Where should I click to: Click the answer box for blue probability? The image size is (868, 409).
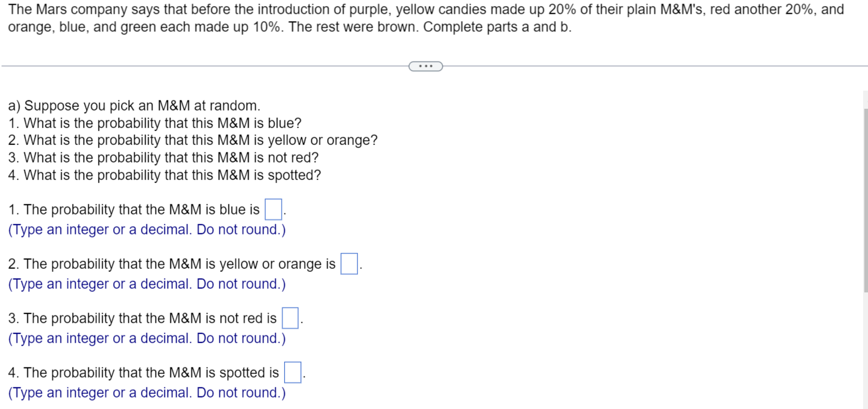pos(272,210)
